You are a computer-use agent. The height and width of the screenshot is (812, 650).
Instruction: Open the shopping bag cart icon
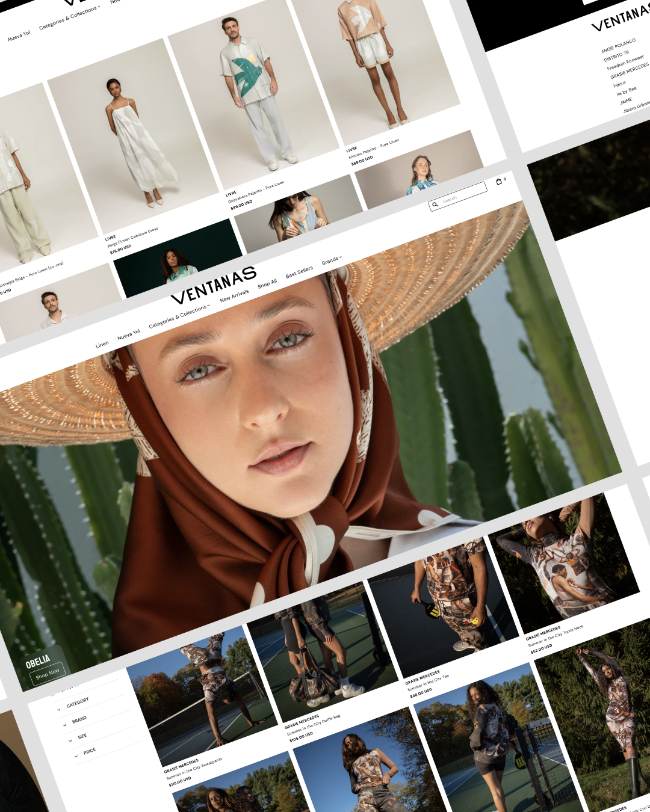point(499,182)
